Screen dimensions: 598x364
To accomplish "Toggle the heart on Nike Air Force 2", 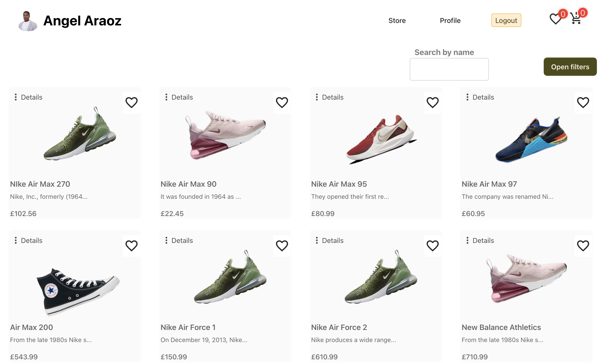I will point(432,246).
